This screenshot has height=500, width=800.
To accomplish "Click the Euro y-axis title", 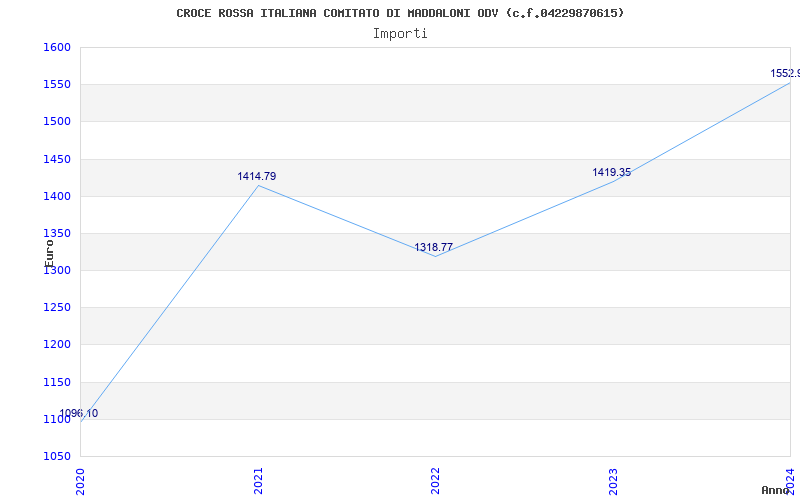I will click(49, 253).
